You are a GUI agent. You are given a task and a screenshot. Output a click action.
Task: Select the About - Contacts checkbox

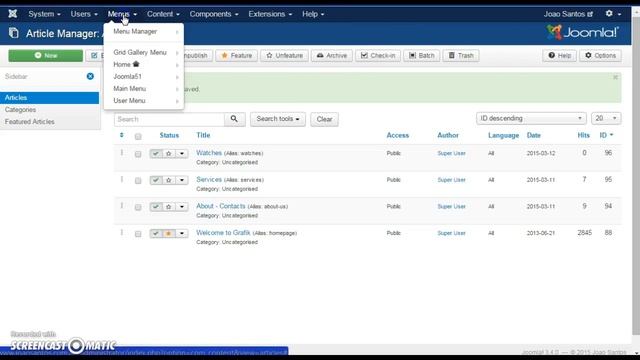138,207
